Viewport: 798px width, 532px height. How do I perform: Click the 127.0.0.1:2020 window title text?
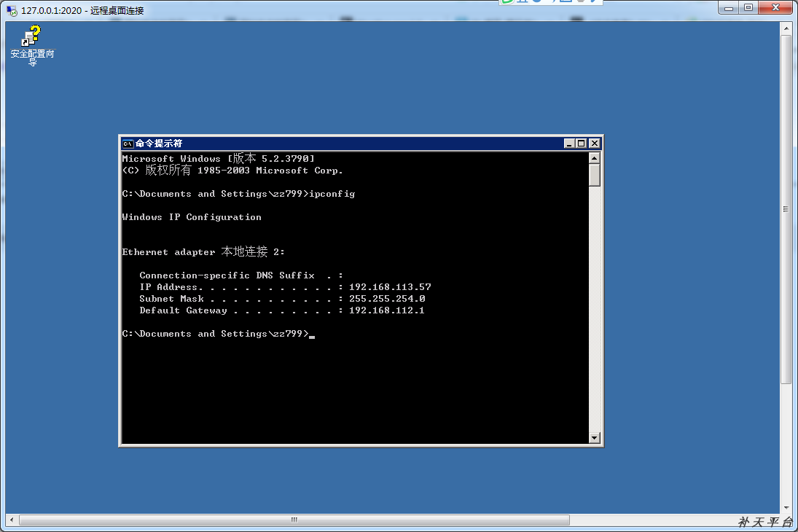coord(82,11)
